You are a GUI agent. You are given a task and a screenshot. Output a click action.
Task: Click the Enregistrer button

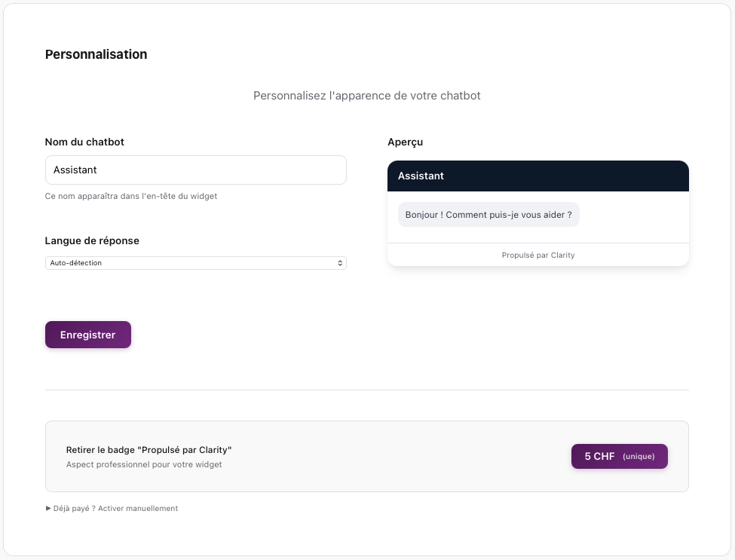pyautogui.click(x=87, y=334)
